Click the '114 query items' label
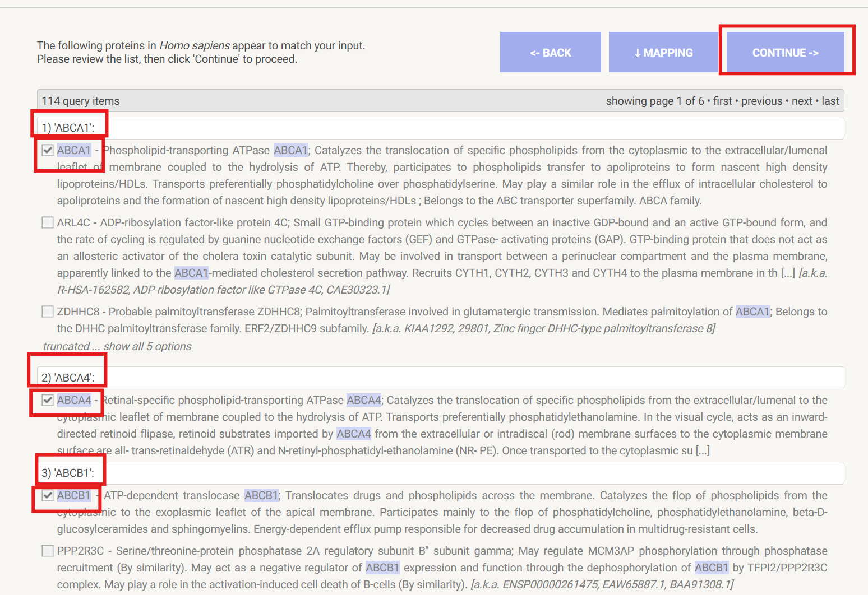This screenshot has height=595, width=868. 81,101
